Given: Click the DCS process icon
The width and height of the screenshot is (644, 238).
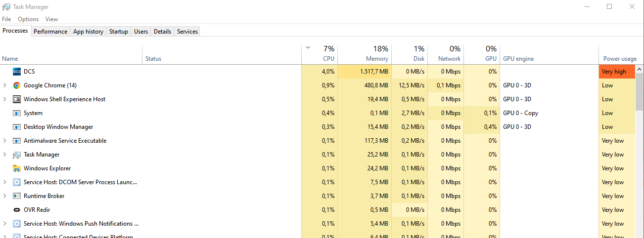Looking at the screenshot, I should click(16, 72).
